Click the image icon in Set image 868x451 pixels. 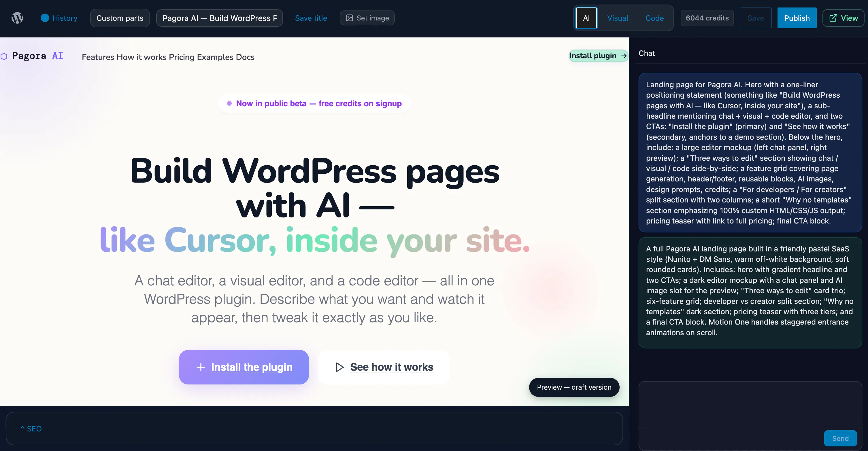click(x=350, y=18)
